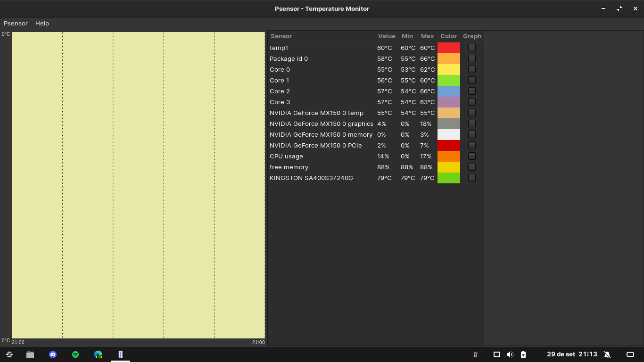The width and height of the screenshot is (644, 362).
Task: Enable graph for NVIDIA GeForce MX150 0 temp
Action: click(x=472, y=113)
